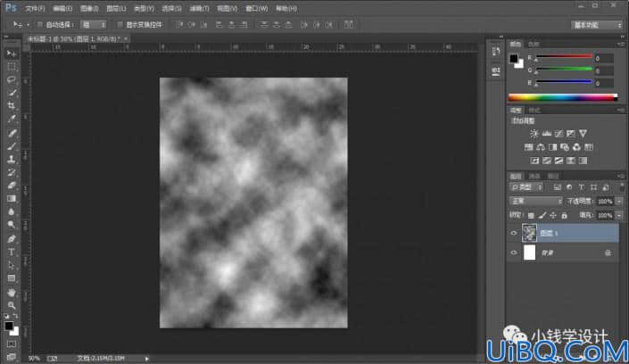Enable the Auto-Select checkbox
The image size is (629, 364).
pos(40,25)
